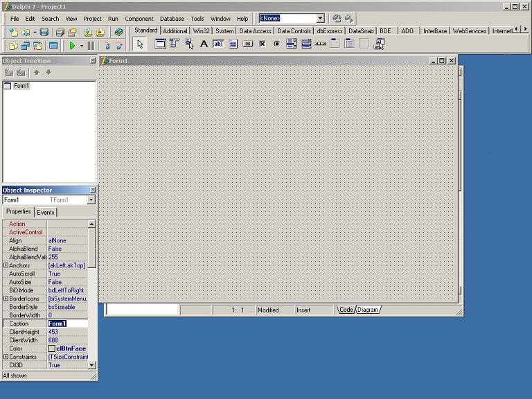This screenshot has width=532, height=399.
Task: Click the Color property clBtnFace swatch
Action: coord(52,348)
